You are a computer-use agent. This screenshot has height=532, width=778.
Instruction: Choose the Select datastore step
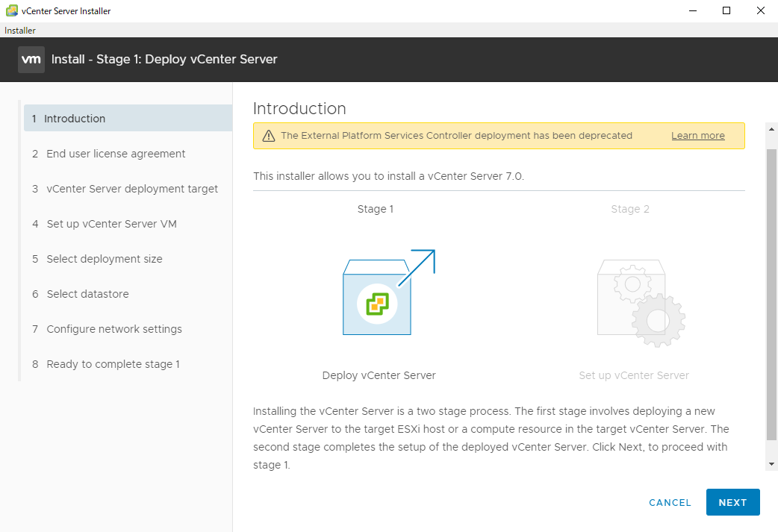tap(87, 294)
